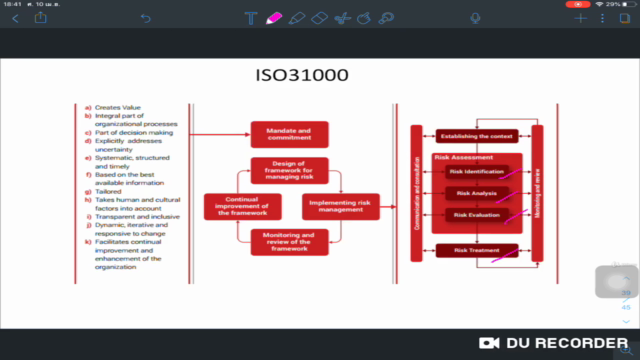Viewport: 640px width, 360px height.
Task: Select the Highlighter tool
Action: tap(297, 18)
